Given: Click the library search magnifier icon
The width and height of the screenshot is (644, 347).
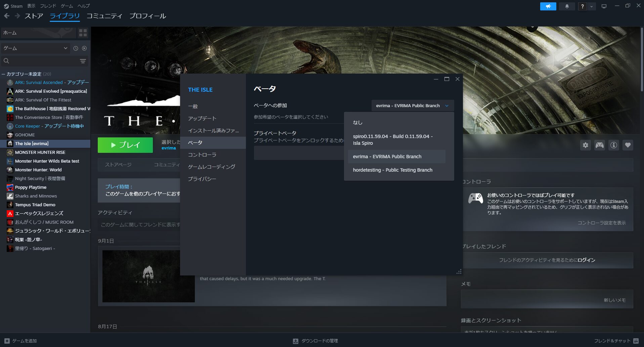Looking at the screenshot, I should (6, 61).
